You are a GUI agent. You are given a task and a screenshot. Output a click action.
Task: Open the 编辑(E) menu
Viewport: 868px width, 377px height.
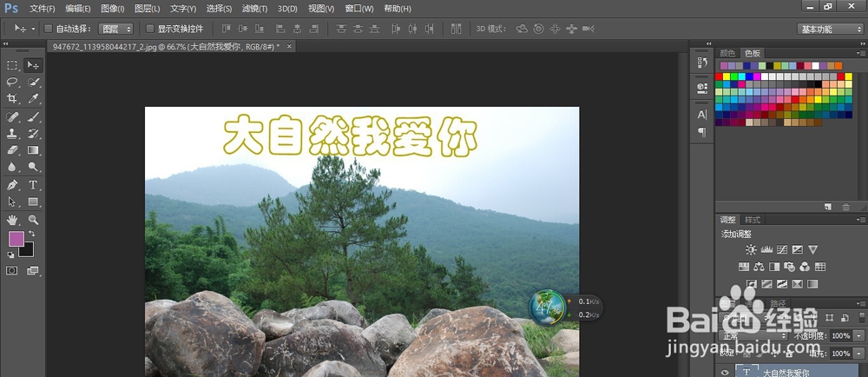(x=77, y=9)
